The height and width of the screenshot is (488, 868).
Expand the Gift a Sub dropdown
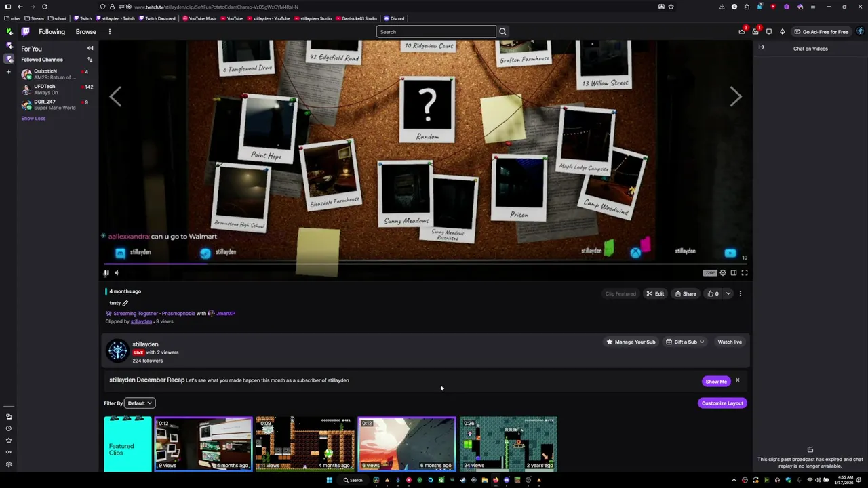click(x=685, y=342)
